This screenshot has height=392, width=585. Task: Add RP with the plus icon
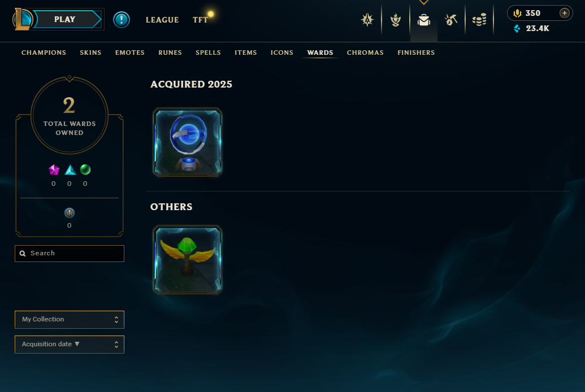565,13
